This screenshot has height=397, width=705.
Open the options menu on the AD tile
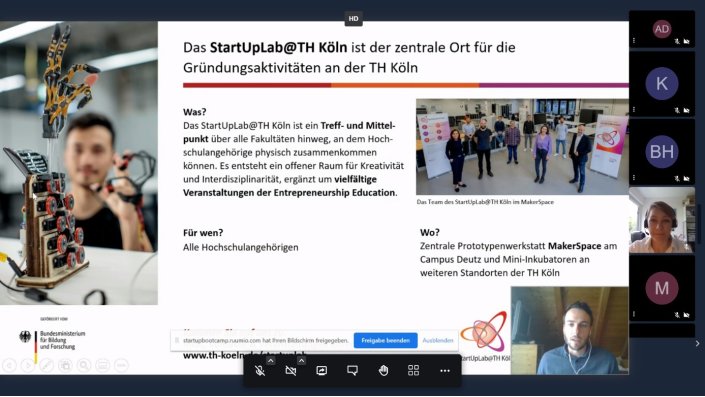pyautogui.click(x=634, y=40)
